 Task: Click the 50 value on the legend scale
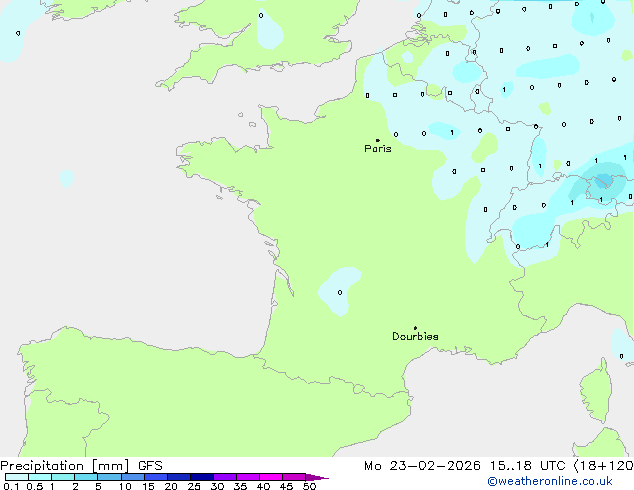point(309,486)
